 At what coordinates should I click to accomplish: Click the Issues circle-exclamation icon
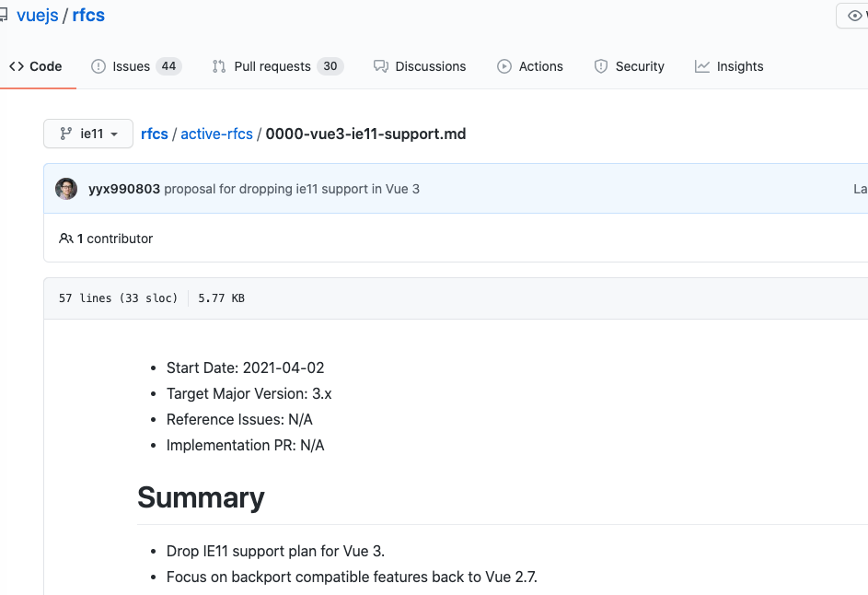[98, 66]
